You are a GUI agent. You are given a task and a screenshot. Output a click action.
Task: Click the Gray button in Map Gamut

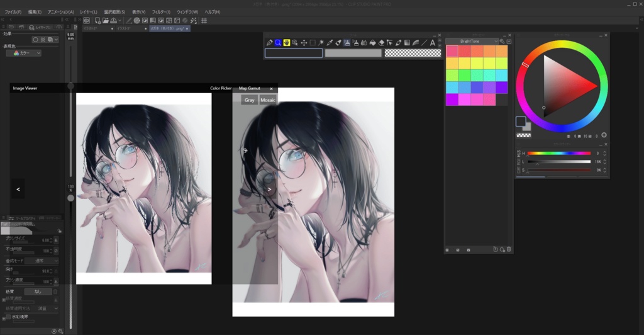coord(249,100)
